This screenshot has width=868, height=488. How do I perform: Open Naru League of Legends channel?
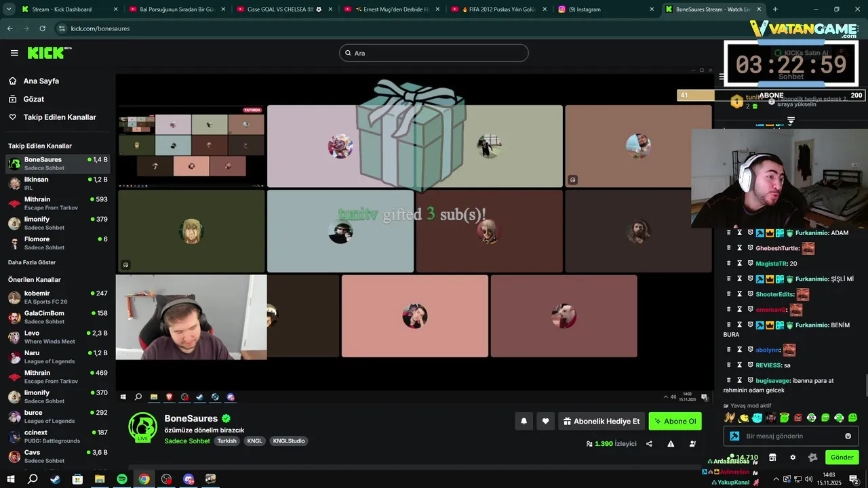point(58,357)
